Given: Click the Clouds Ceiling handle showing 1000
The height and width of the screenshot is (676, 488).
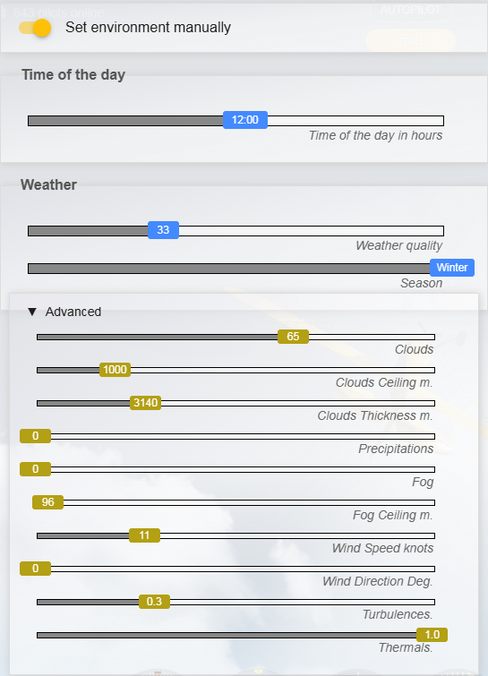Looking at the screenshot, I should (115, 369).
